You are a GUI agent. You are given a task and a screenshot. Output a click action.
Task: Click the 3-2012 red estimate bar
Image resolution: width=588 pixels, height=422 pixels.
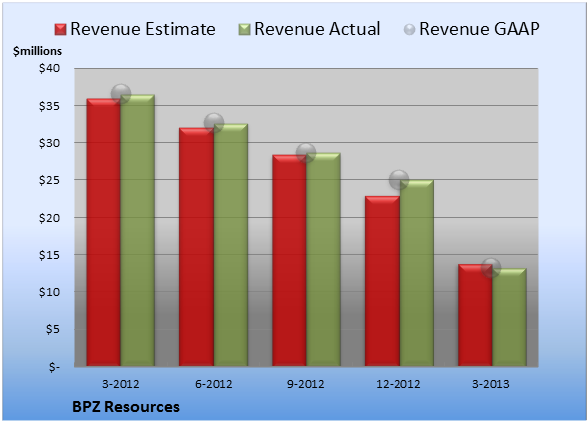[x=104, y=232]
